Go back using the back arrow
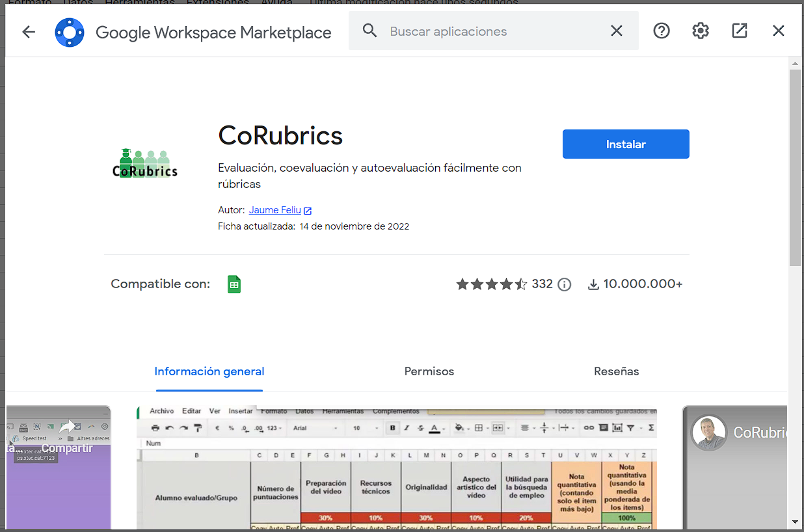The width and height of the screenshot is (804, 532). point(29,31)
